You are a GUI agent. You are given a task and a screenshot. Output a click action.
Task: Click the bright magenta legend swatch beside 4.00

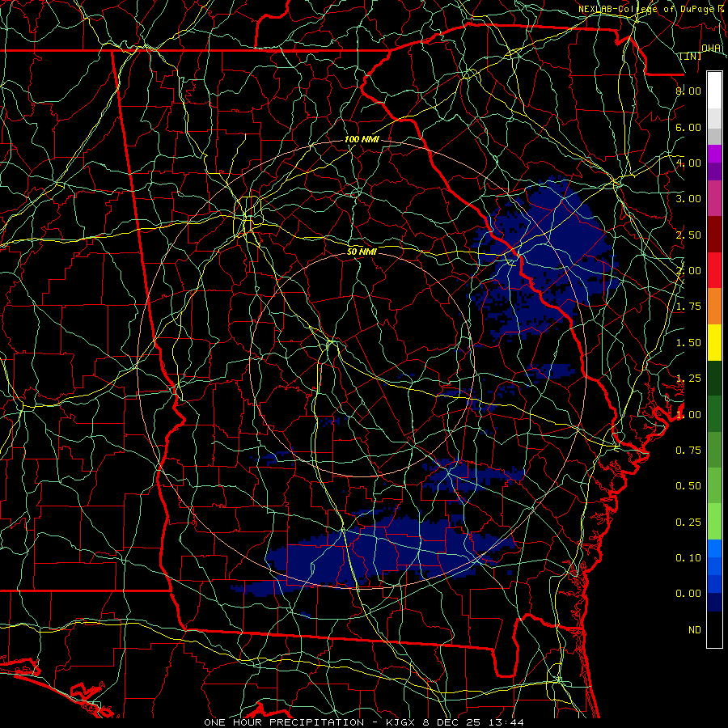pyautogui.click(x=714, y=154)
